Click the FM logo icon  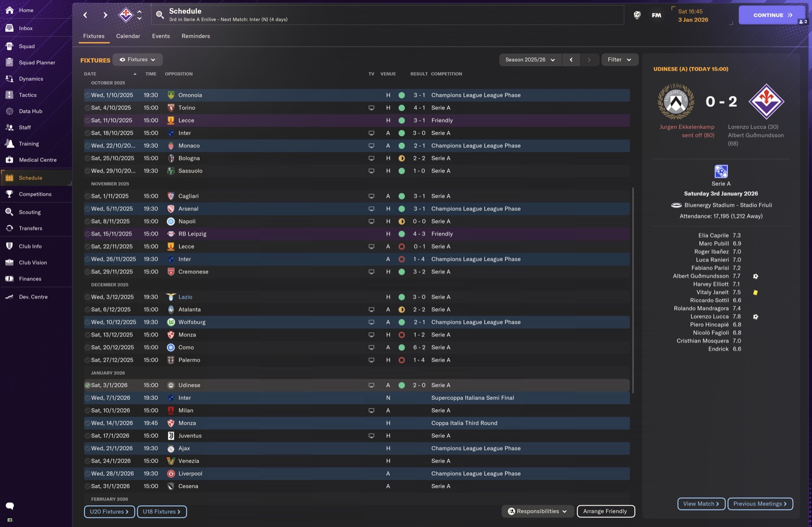pos(656,15)
